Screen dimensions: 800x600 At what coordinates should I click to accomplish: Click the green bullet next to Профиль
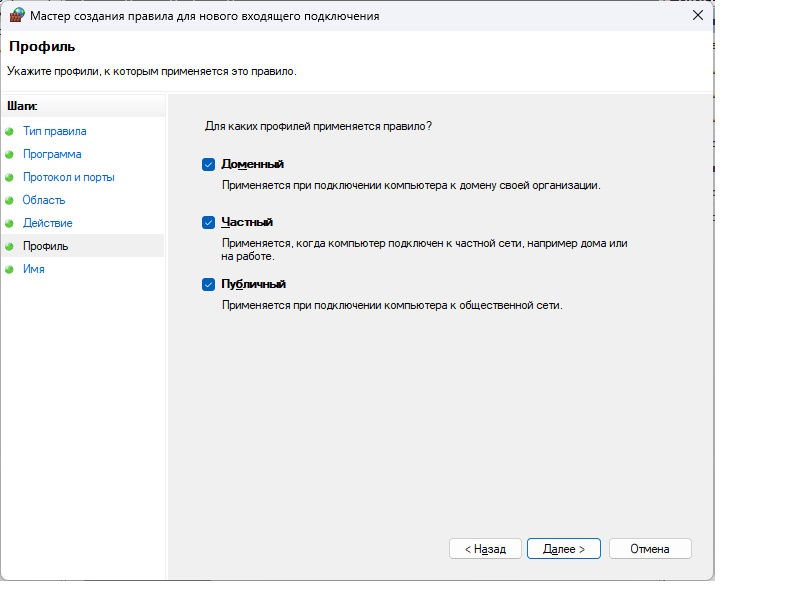[x=10, y=246]
